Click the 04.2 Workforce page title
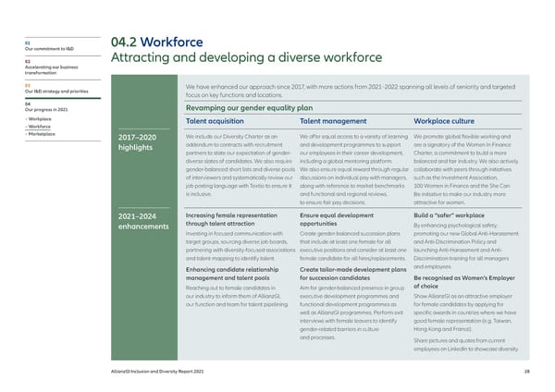 [x=154, y=43]
